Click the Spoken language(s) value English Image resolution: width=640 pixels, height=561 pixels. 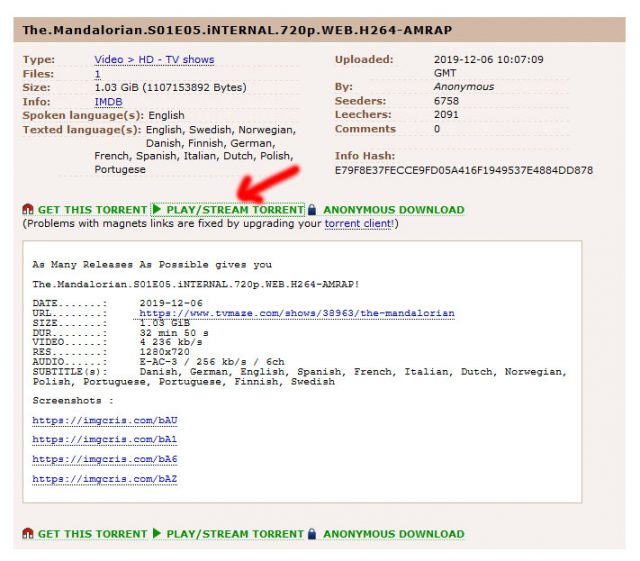166,116
